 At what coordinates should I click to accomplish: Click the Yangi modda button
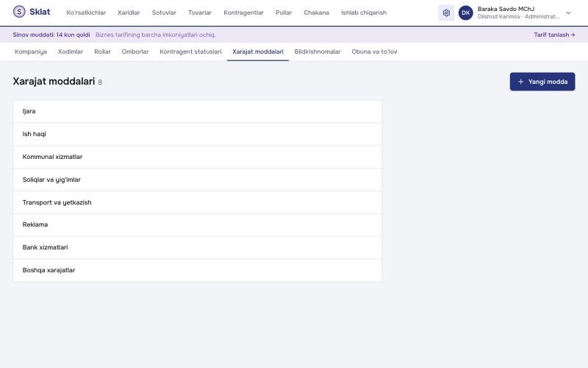[x=542, y=82]
